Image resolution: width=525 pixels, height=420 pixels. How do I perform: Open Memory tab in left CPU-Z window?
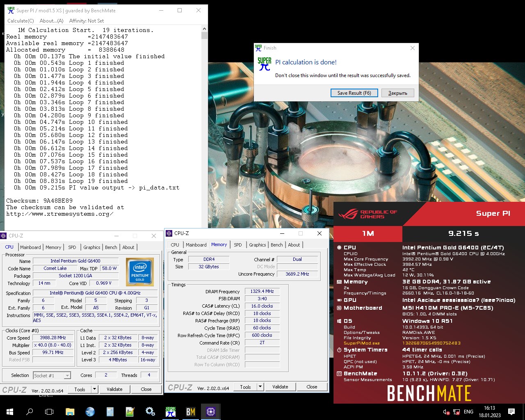(x=53, y=247)
